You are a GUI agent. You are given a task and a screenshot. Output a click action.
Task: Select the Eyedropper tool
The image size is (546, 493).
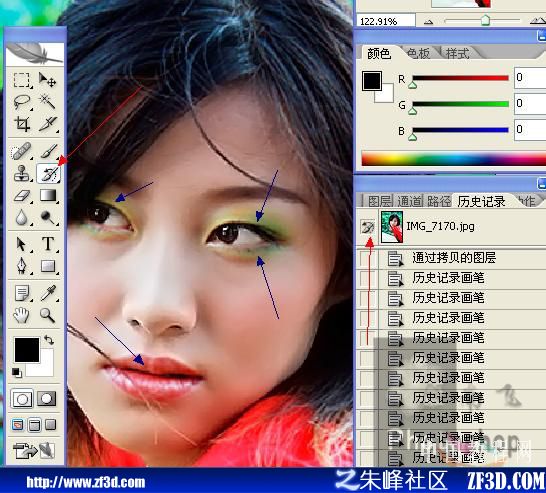pyautogui.click(x=48, y=293)
